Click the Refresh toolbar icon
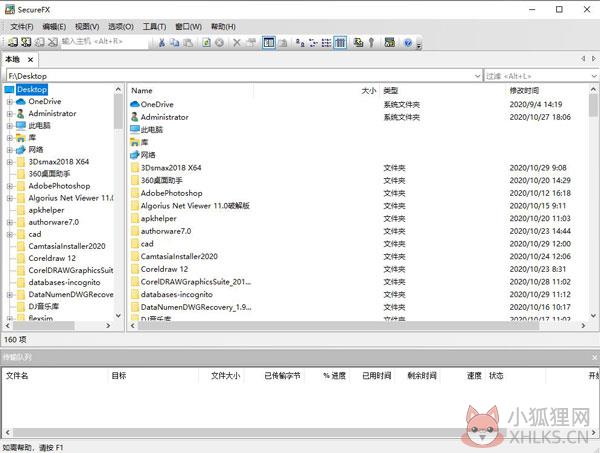This screenshot has height=453, width=600. coord(207,42)
